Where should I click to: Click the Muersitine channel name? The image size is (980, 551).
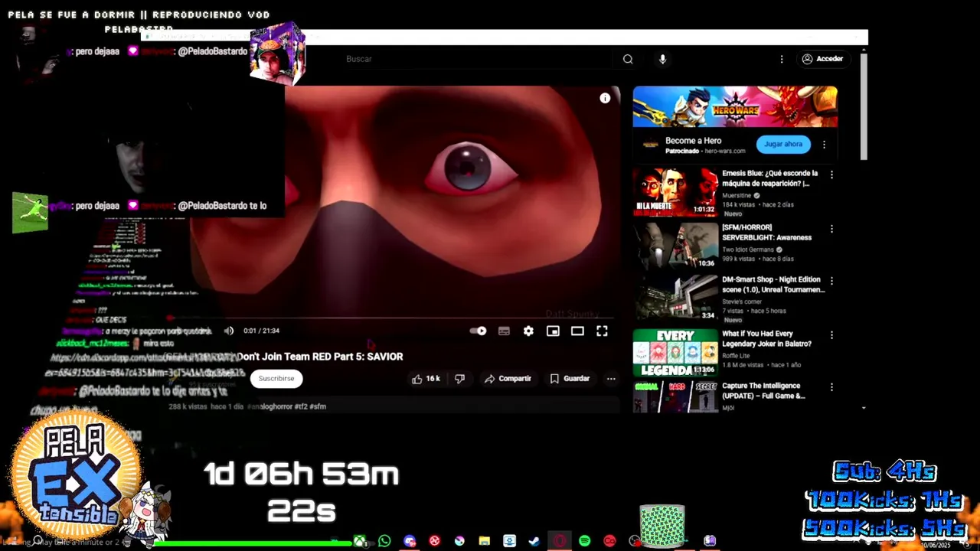tap(737, 195)
